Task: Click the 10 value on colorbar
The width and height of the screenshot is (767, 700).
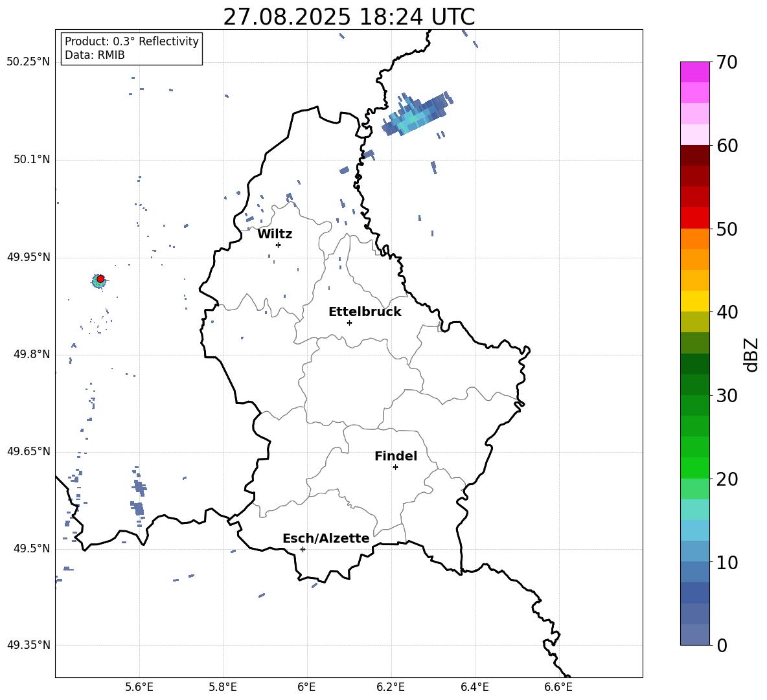Action: click(727, 563)
